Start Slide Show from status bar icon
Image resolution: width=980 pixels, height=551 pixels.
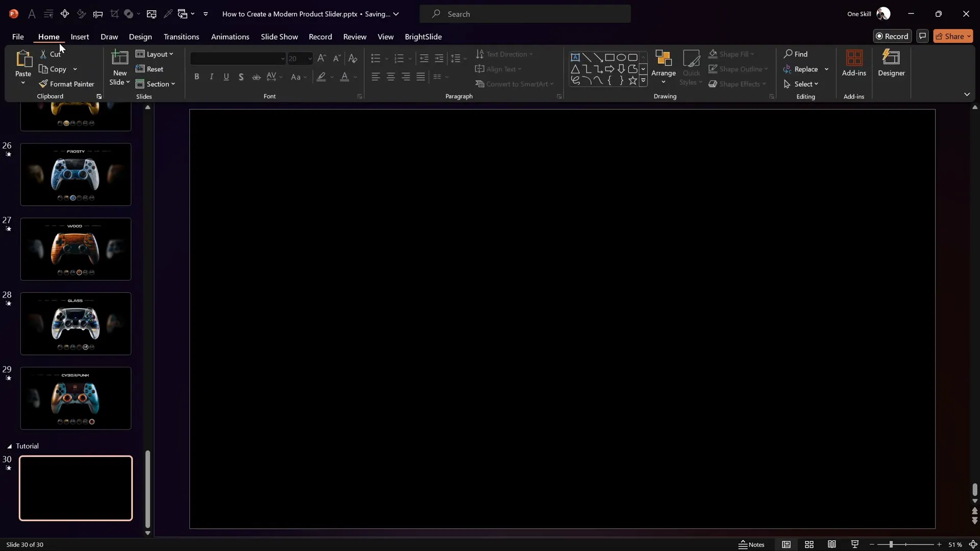pos(855,544)
